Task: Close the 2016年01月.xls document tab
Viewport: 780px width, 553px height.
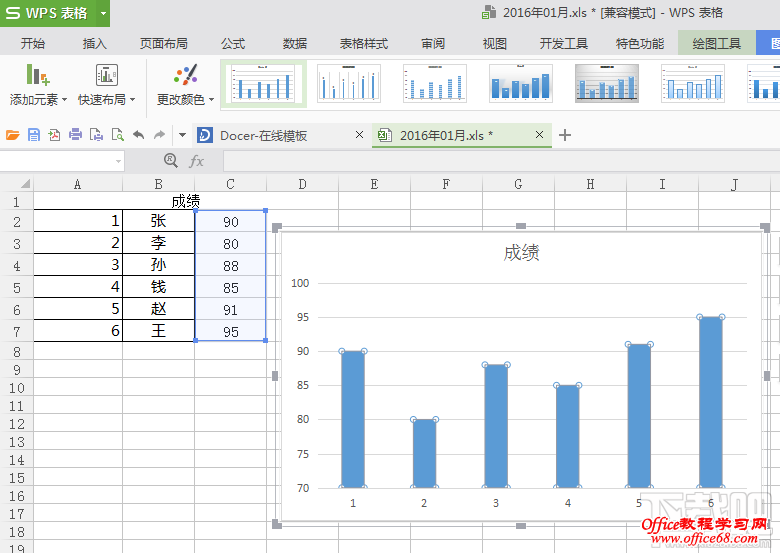Action: coord(540,135)
